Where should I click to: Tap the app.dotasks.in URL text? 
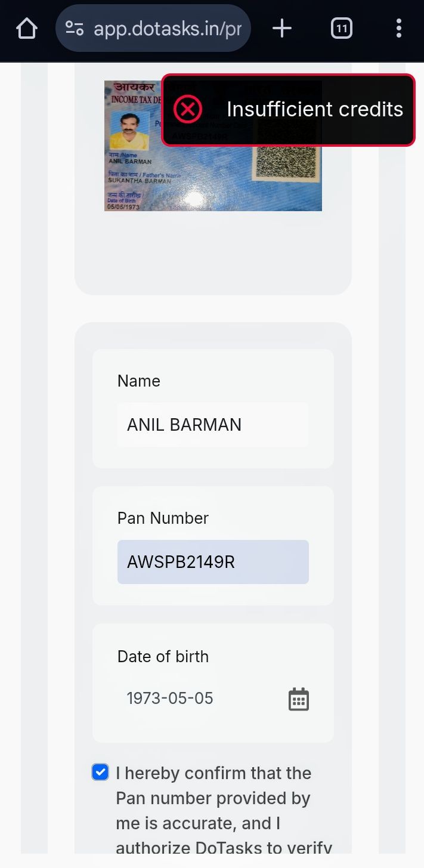[x=167, y=29]
